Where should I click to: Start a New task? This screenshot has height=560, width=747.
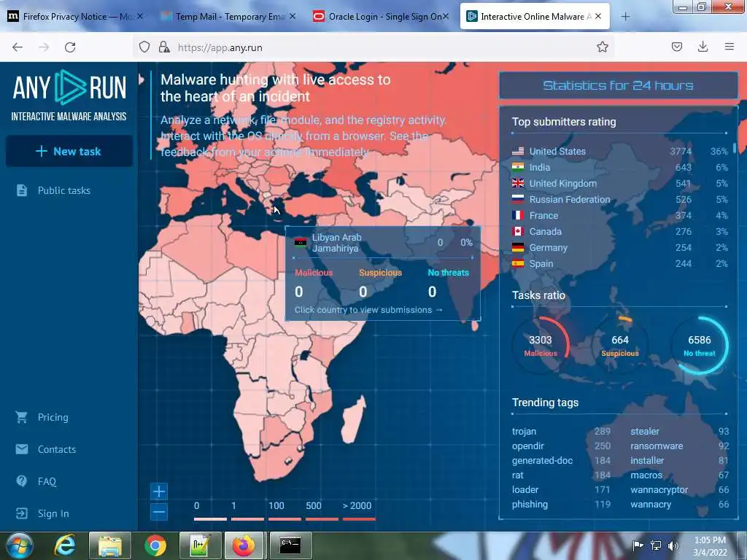click(69, 152)
